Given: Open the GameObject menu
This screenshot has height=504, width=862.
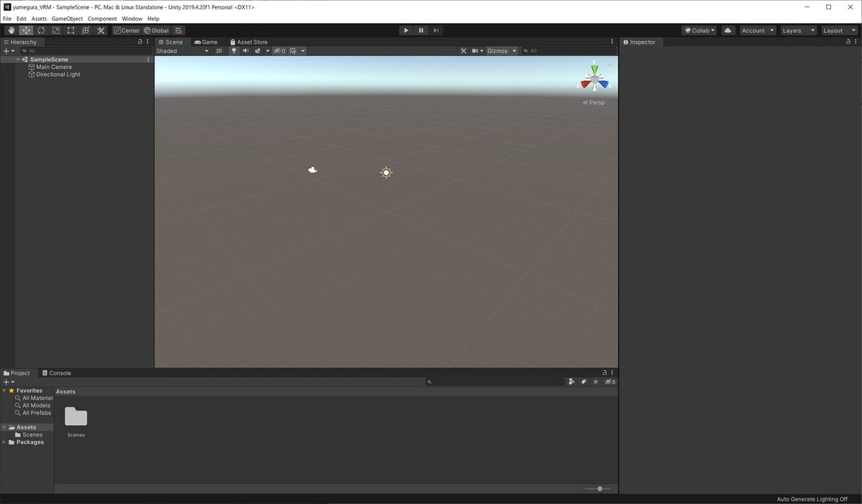Looking at the screenshot, I should pos(66,18).
